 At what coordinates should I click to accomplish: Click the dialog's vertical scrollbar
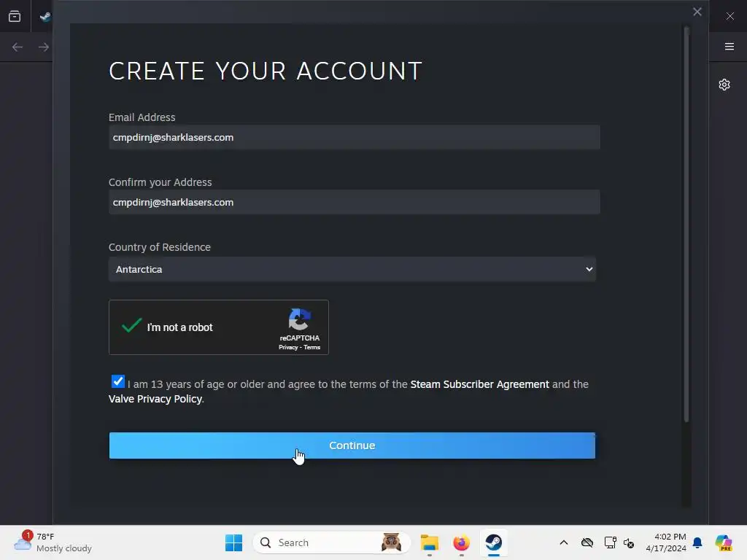[686, 225]
